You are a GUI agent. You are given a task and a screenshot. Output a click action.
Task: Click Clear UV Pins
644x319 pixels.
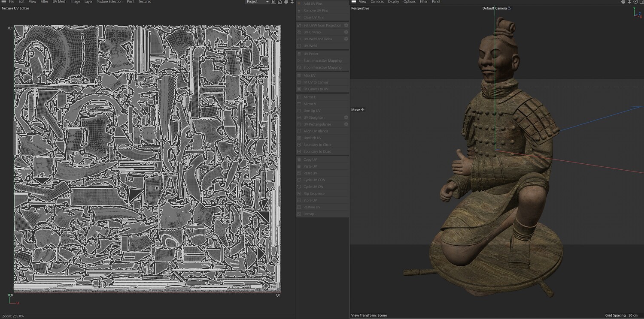pyautogui.click(x=322, y=18)
